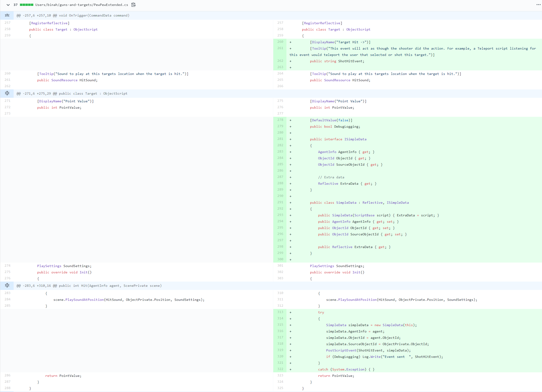
Task: Collapse the PewPewExtended.cs file diff
Action: coord(8,5)
